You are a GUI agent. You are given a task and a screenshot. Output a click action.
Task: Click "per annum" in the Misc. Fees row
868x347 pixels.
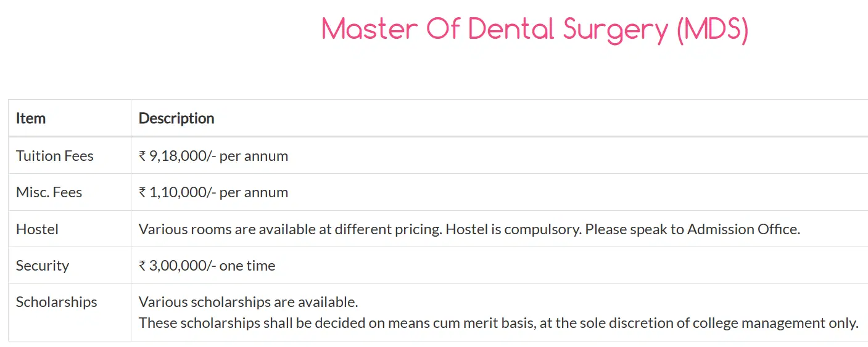click(254, 192)
